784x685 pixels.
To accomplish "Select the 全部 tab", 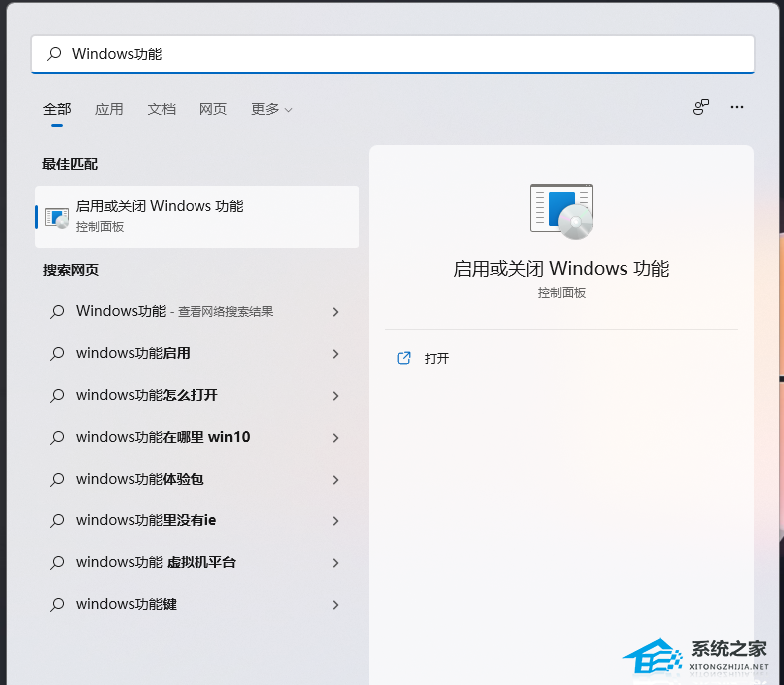I will coord(57,109).
